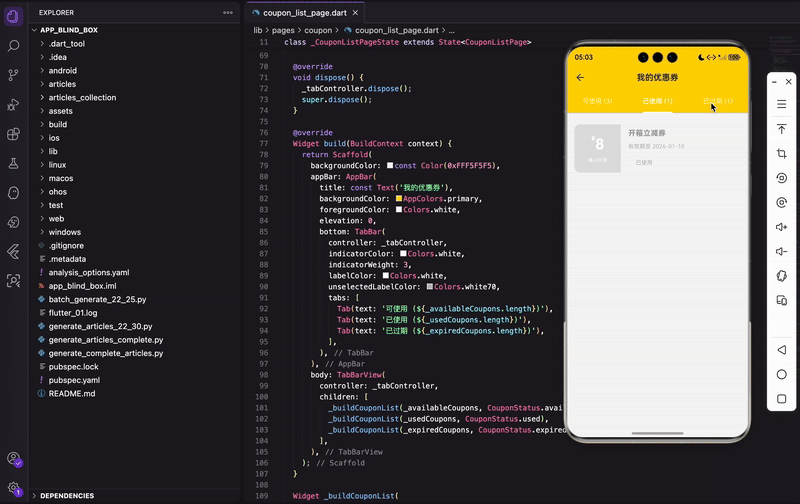800x504 pixels.
Task: Open the Search view icon
Action: [13, 46]
